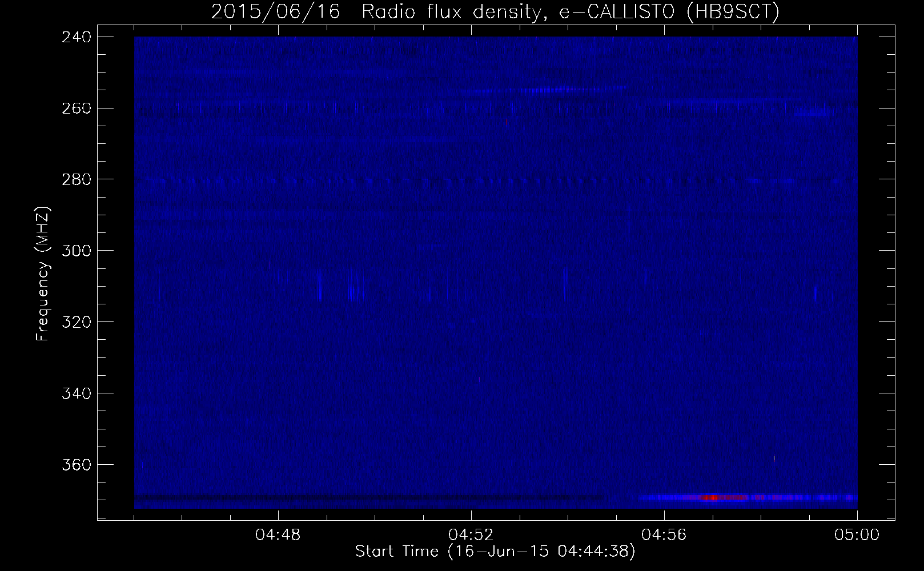Viewport: 924px width, 571px height.
Task: Click the 320 frequency tick label
Action: pyautogui.click(x=75, y=322)
